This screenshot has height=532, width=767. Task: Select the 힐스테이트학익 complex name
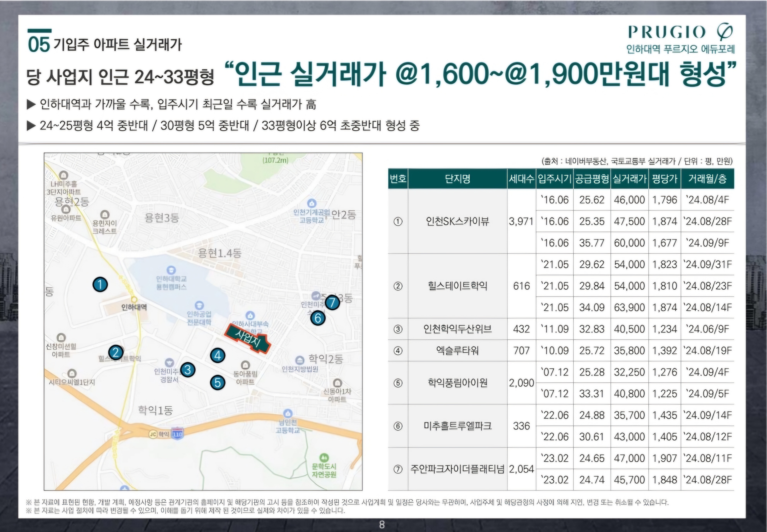coord(457,286)
